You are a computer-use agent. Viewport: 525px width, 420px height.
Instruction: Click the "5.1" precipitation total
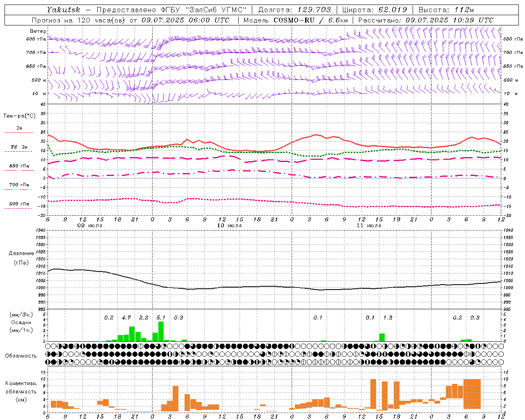[x=161, y=317]
